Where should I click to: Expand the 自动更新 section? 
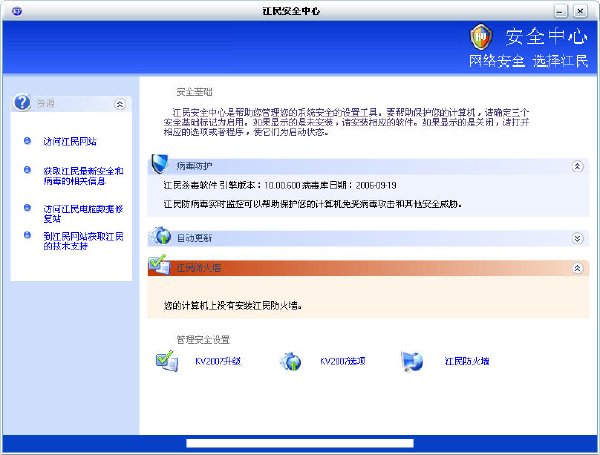click(x=577, y=238)
